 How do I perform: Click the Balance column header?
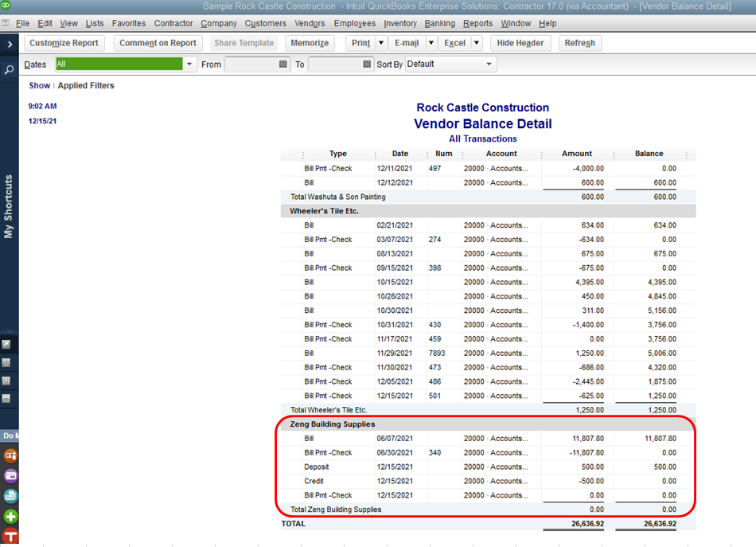click(649, 154)
